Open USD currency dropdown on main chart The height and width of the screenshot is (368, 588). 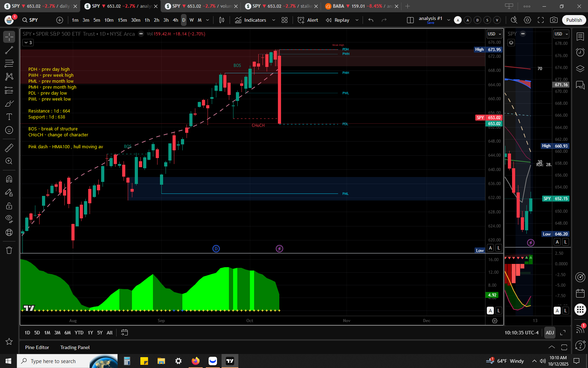pos(495,34)
